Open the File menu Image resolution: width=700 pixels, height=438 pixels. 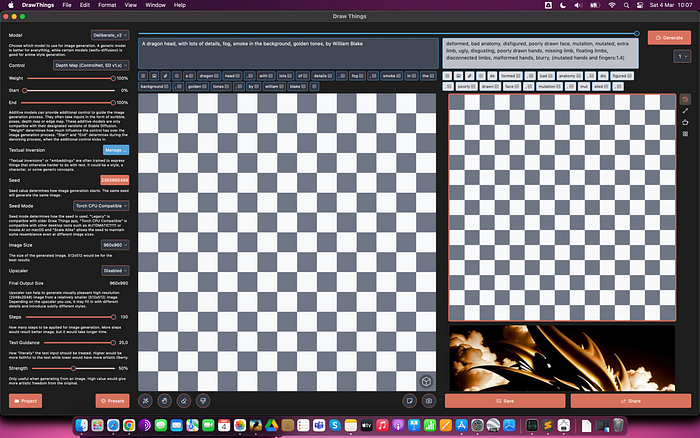point(67,5)
